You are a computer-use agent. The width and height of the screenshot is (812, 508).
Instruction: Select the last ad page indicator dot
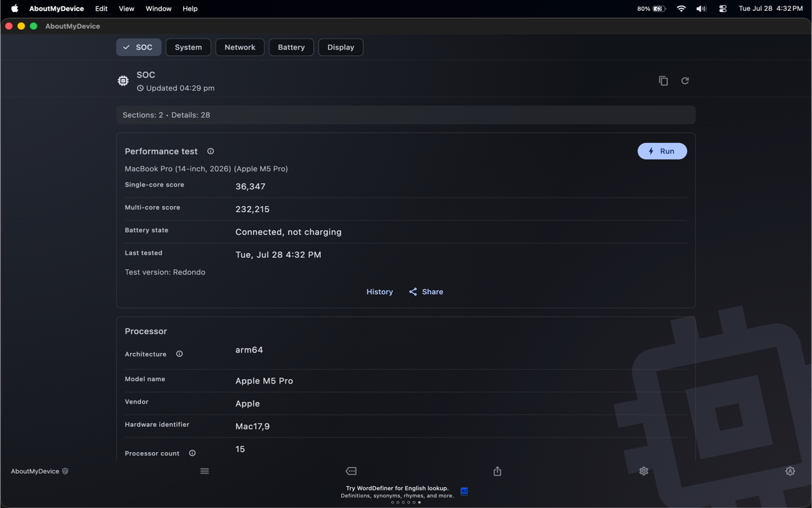pyautogui.click(x=419, y=502)
